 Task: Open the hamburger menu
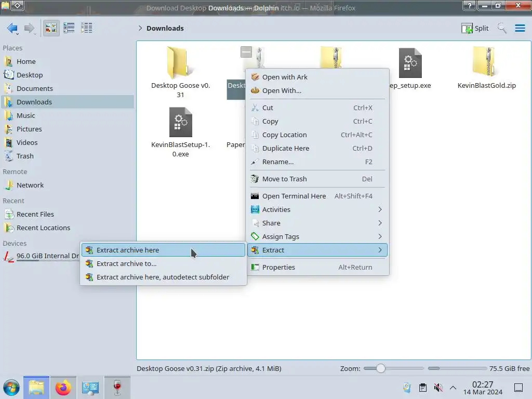pyautogui.click(x=520, y=28)
